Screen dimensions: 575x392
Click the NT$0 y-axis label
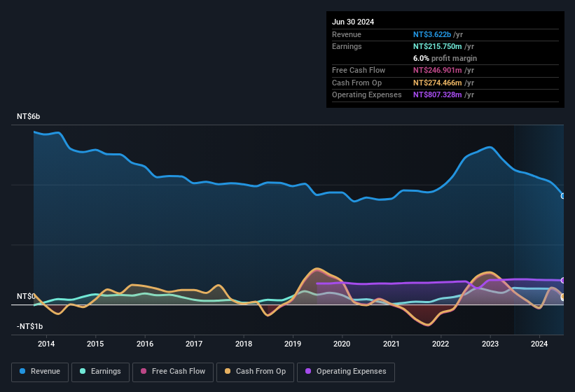click(26, 296)
